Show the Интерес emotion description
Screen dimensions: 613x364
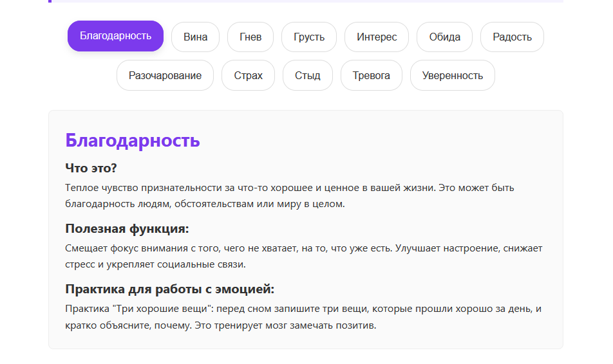coord(377,37)
